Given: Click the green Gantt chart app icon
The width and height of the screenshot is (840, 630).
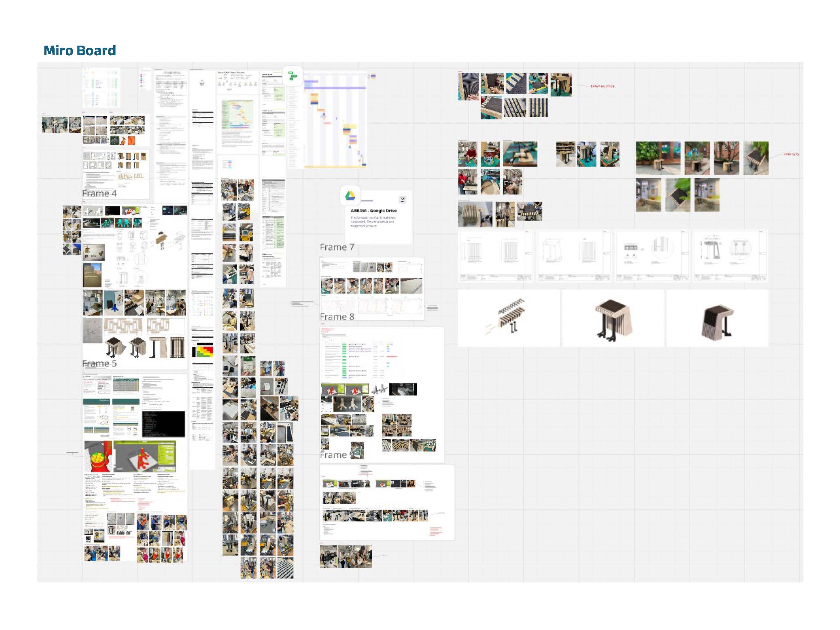Looking at the screenshot, I should click(x=292, y=76).
